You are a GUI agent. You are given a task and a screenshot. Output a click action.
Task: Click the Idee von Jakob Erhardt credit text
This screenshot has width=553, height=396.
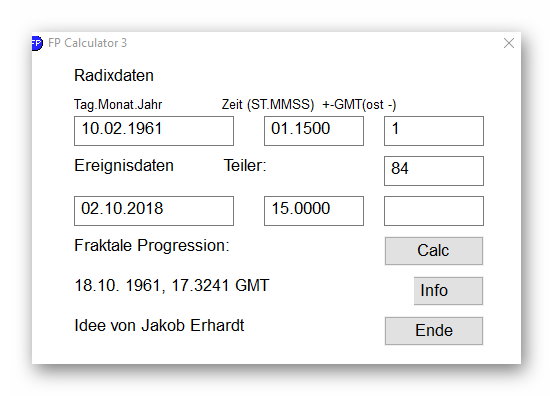[159, 325]
